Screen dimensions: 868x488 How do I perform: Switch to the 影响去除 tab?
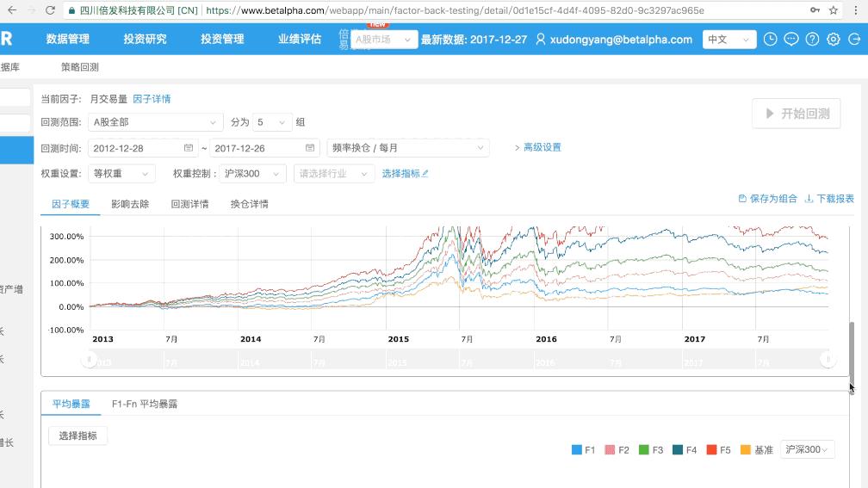tap(130, 204)
